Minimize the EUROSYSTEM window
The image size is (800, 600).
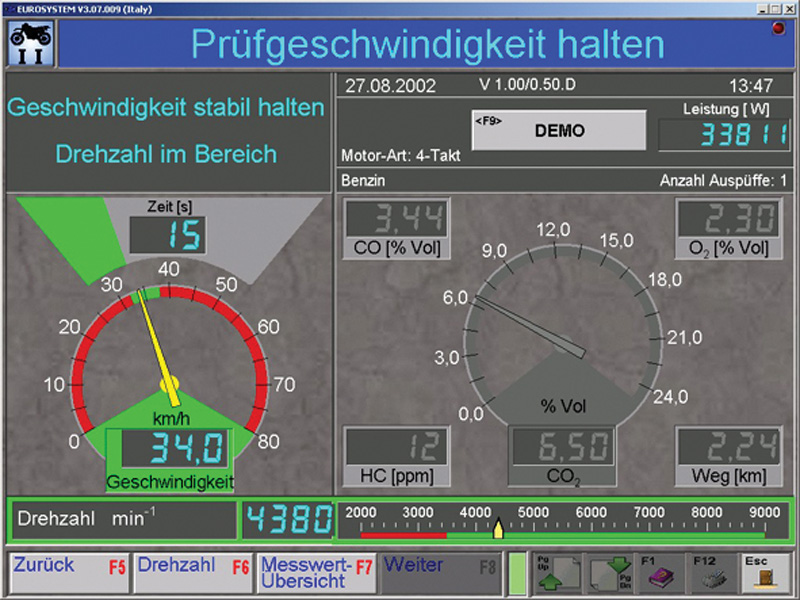point(763,7)
